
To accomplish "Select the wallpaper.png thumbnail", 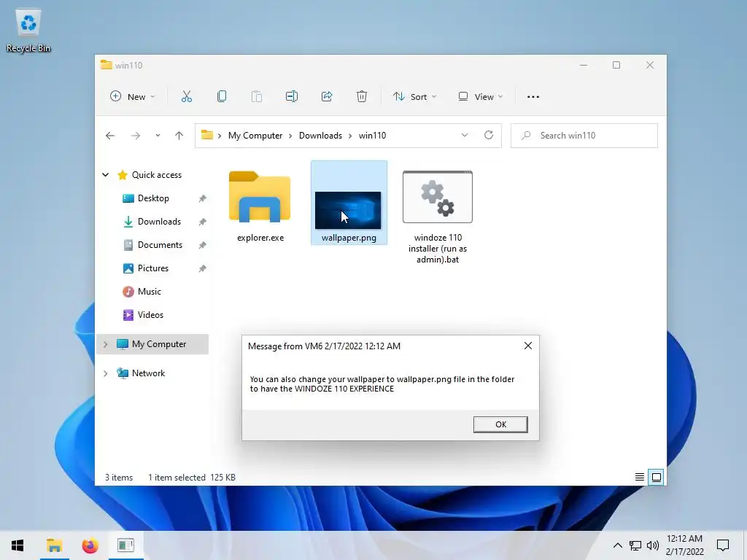I will [348, 210].
